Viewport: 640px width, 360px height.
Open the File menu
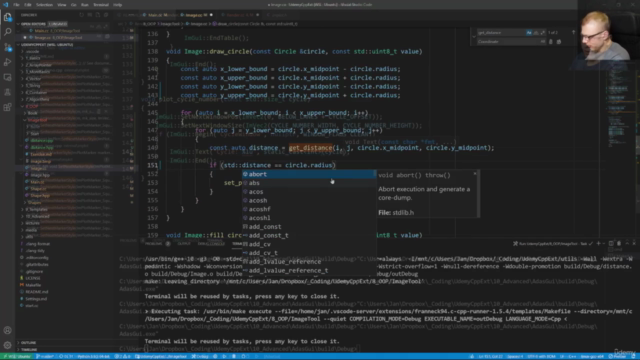[x=16, y=5]
